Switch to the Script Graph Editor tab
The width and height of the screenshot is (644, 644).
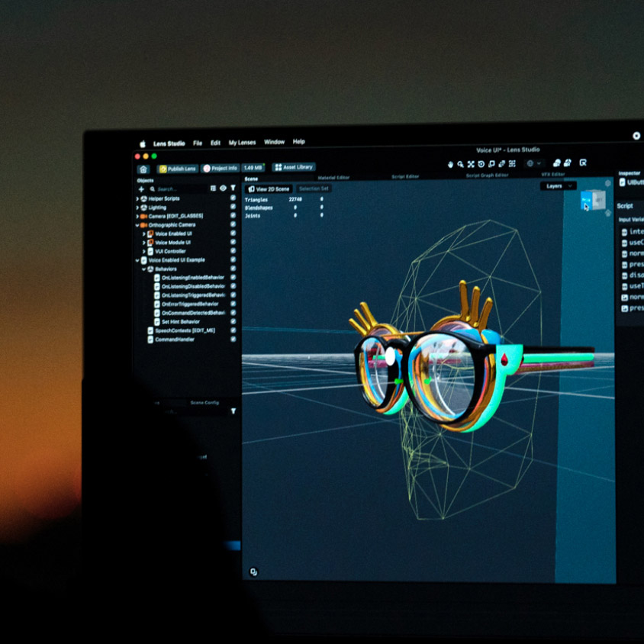487,175
